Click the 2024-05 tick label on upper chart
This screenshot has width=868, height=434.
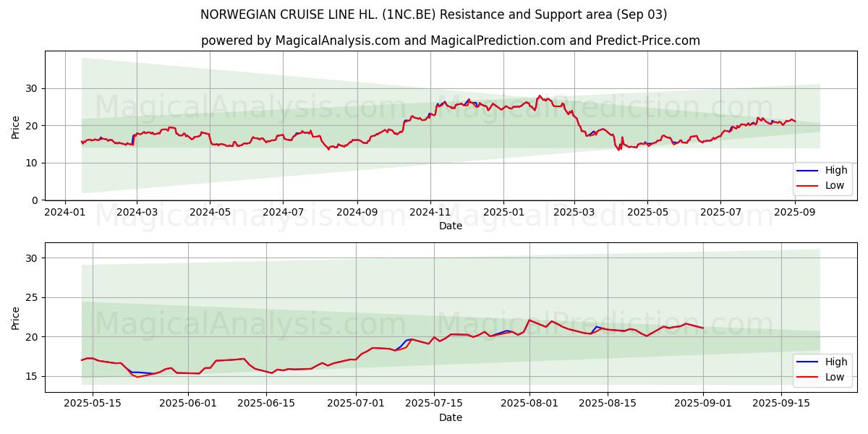tap(210, 213)
